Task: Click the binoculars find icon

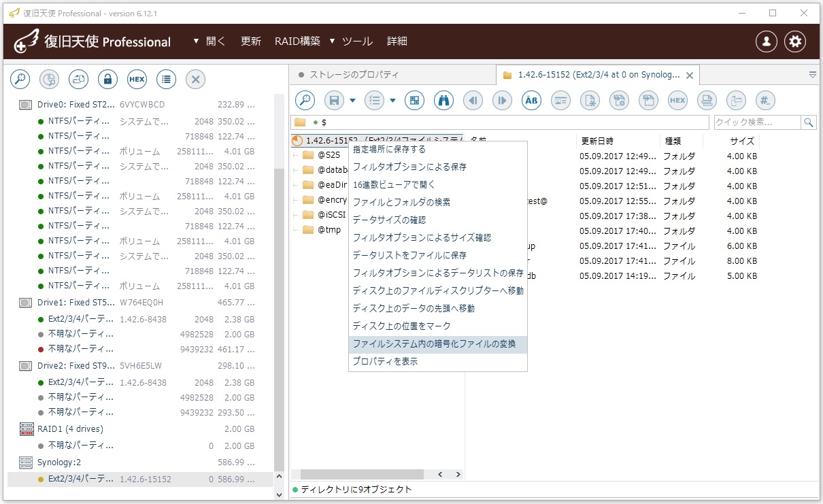Action: 443,101
